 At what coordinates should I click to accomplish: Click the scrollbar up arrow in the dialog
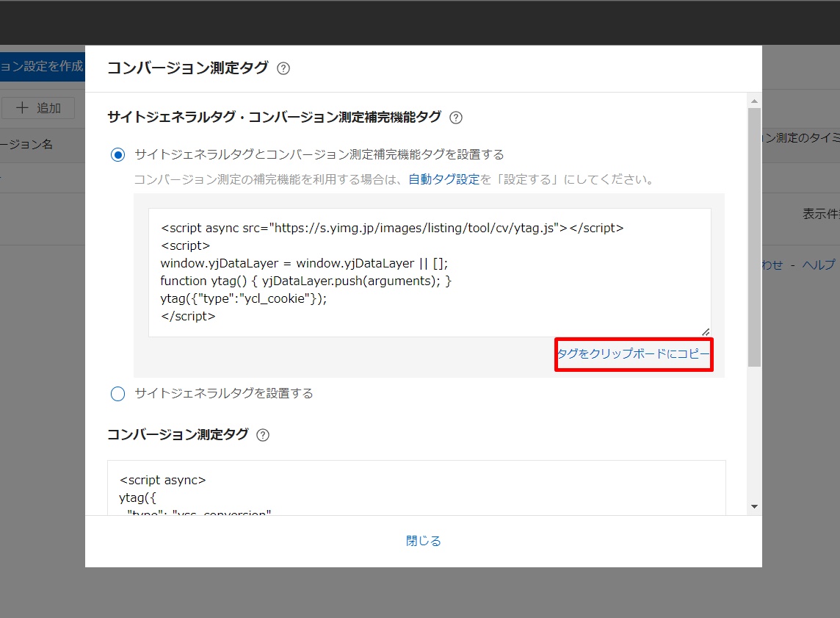(754, 100)
